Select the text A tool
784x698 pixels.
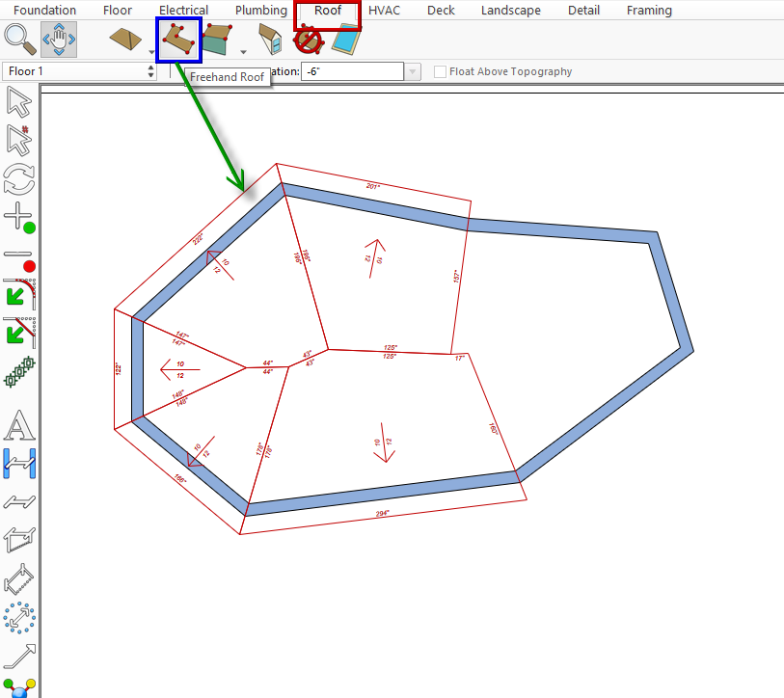(x=19, y=425)
